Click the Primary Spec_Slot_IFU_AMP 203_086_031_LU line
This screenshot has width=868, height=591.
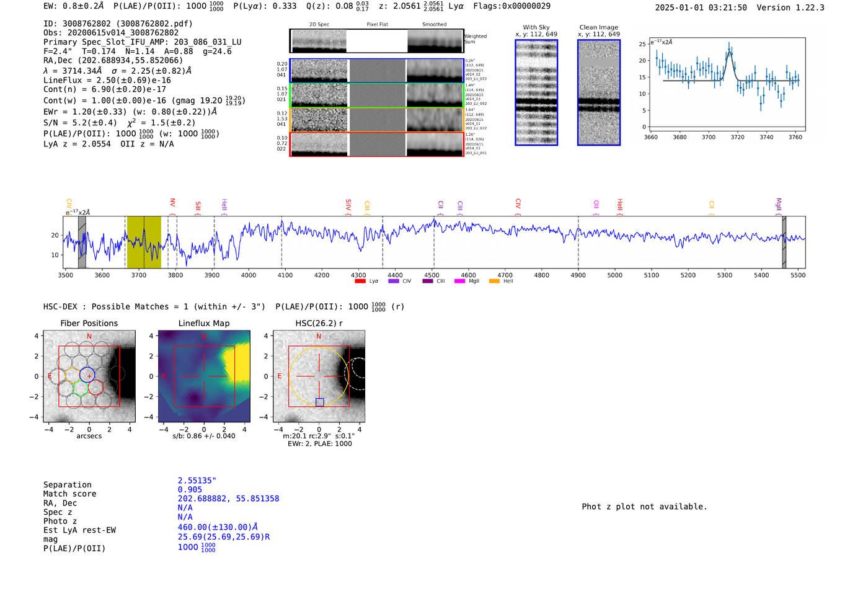[x=143, y=42]
